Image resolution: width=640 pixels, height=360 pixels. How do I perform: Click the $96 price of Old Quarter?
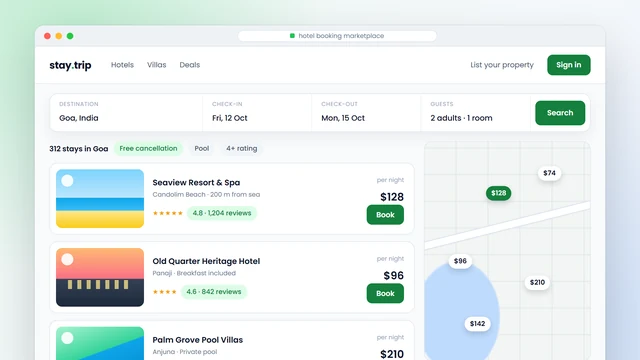tap(393, 276)
